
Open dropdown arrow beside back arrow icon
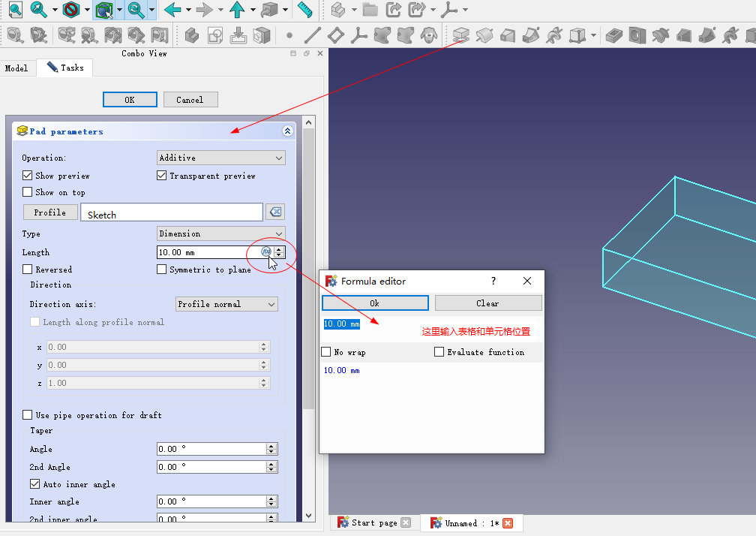[188, 10]
